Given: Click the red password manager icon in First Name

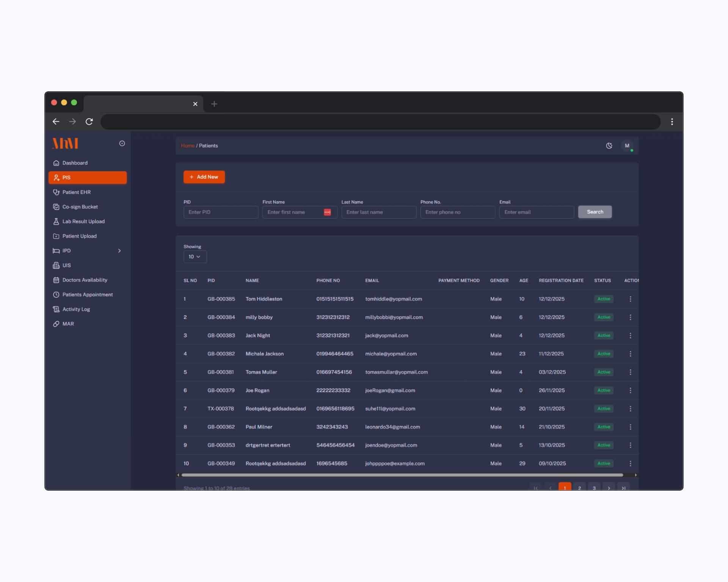Looking at the screenshot, I should [327, 212].
